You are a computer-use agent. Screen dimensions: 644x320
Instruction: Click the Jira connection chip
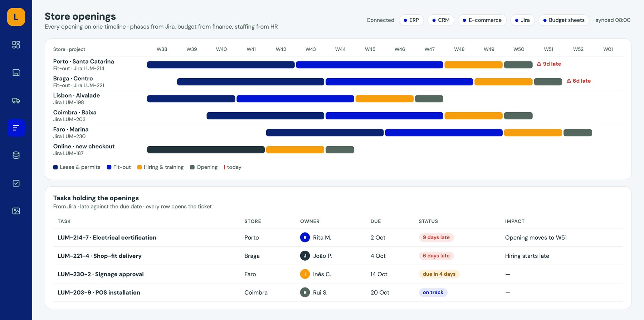pos(522,20)
